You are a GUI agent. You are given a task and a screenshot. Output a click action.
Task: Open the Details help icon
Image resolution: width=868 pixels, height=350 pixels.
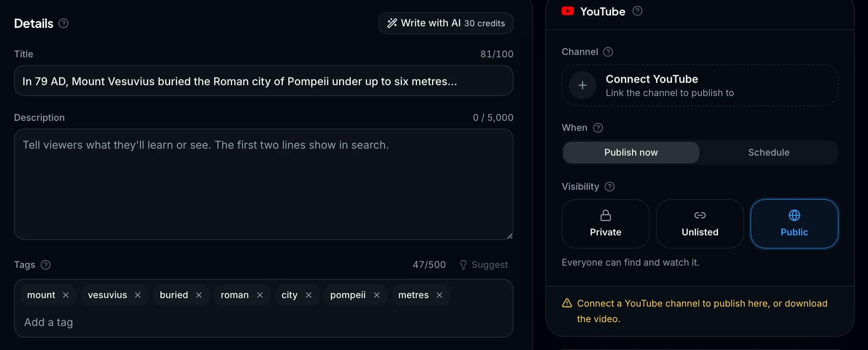[x=63, y=24]
